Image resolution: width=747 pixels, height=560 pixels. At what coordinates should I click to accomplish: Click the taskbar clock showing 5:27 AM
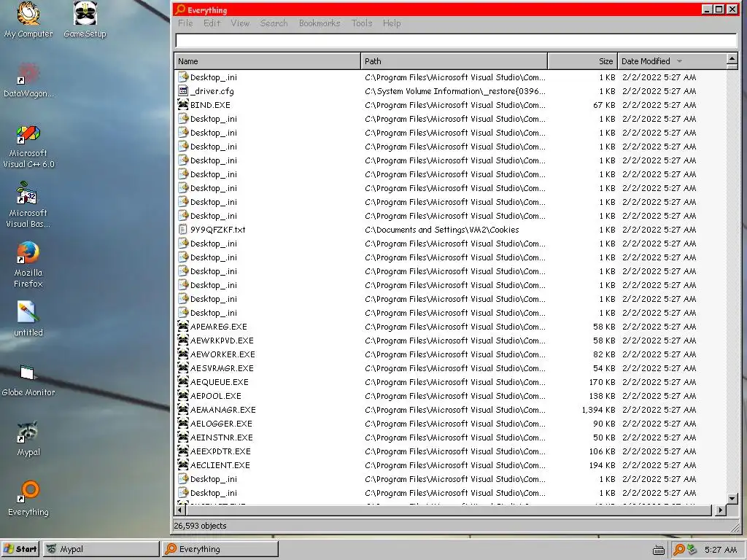(721, 550)
